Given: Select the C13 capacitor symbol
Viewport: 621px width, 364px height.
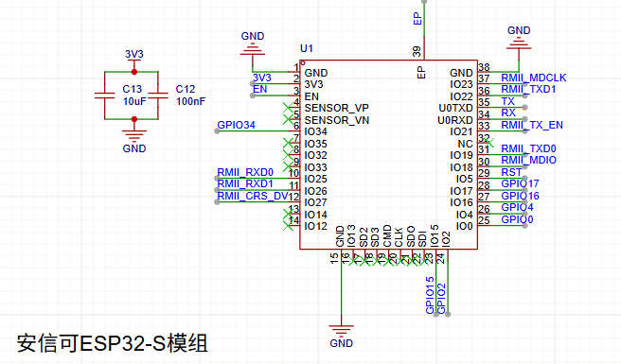Looking at the screenshot, I should pyautogui.click(x=105, y=95).
